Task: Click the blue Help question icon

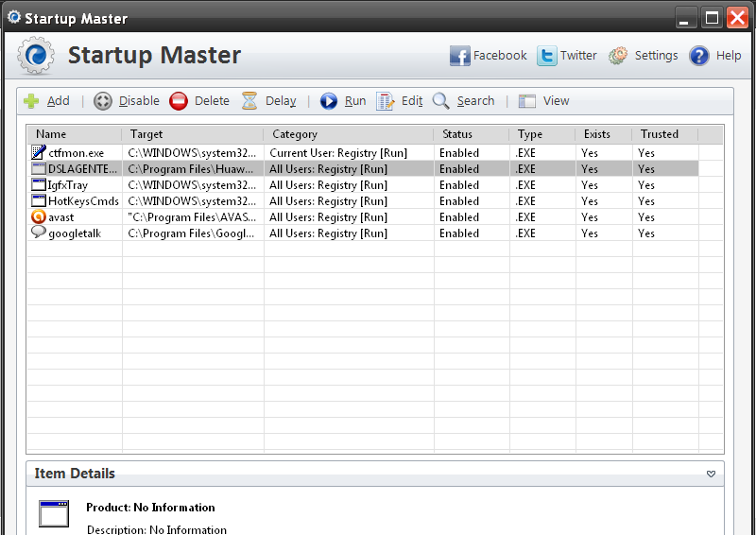Action: pos(698,56)
